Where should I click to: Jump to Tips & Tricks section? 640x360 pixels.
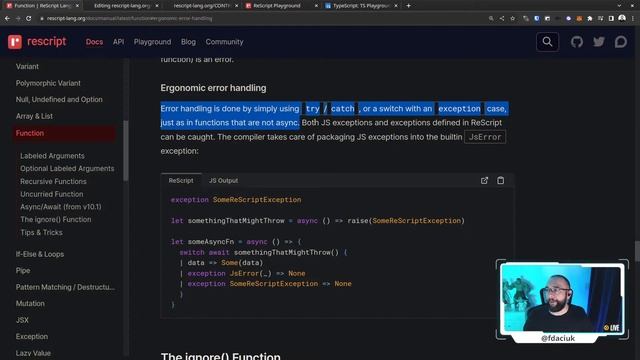41,232
